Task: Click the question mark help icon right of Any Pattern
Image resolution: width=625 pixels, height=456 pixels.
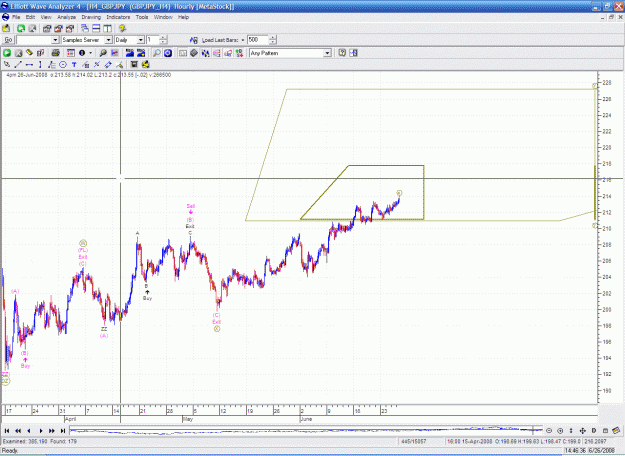Action: tap(342, 53)
